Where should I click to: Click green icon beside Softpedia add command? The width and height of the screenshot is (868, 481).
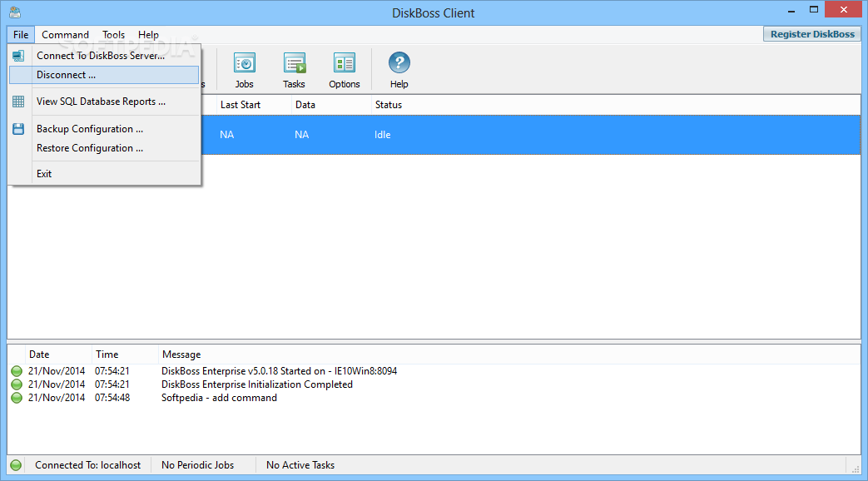tap(17, 398)
